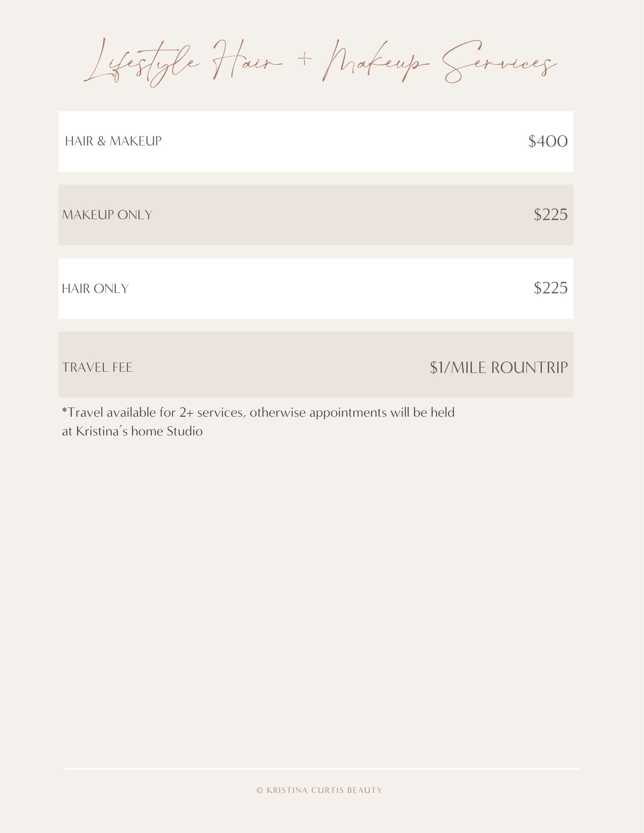The height and width of the screenshot is (833, 644).
Task: Click the copyright symbol in the footer
Action: tap(260, 790)
